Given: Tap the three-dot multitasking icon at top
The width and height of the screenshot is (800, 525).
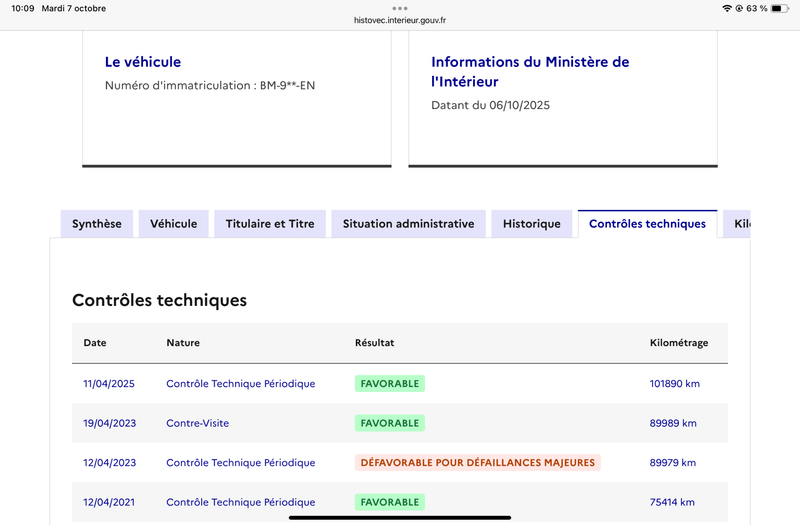Looking at the screenshot, I should click(400, 8).
